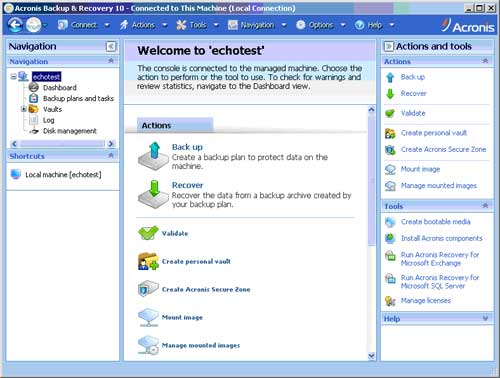
Task: Click center pane scroll down arrow
Action: tap(371, 356)
